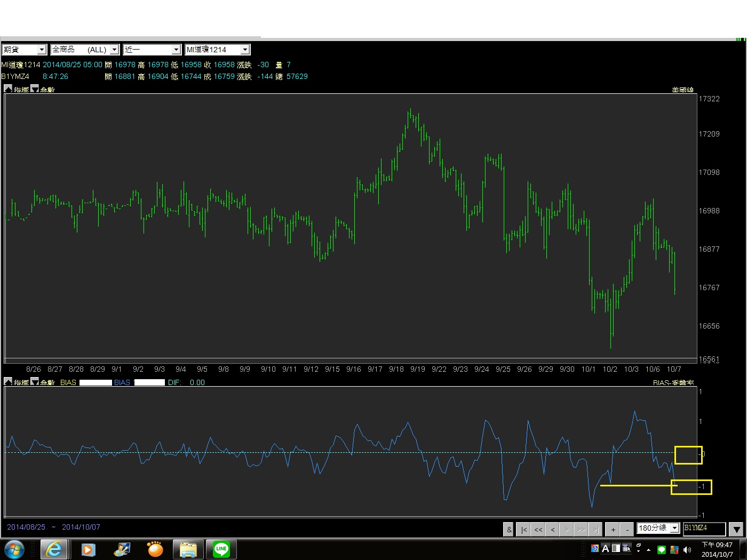Toggle the half/full-width IME icon
Screen dimensions: 747x560
point(616,548)
